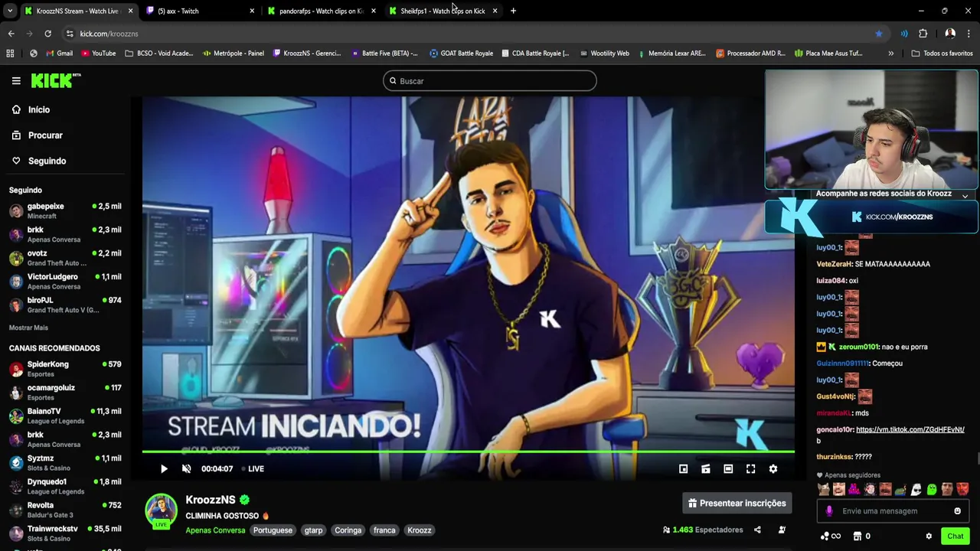Reload the current page

[47, 34]
